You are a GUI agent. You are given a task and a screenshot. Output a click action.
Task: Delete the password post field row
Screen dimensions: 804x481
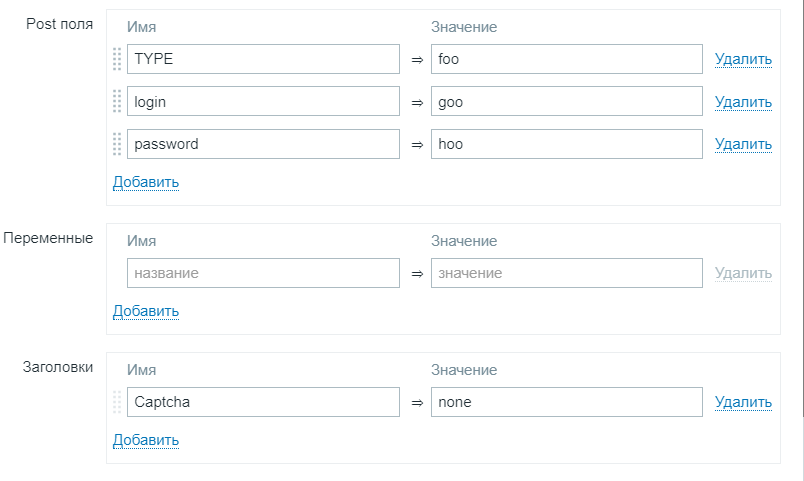click(x=743, y=145)
